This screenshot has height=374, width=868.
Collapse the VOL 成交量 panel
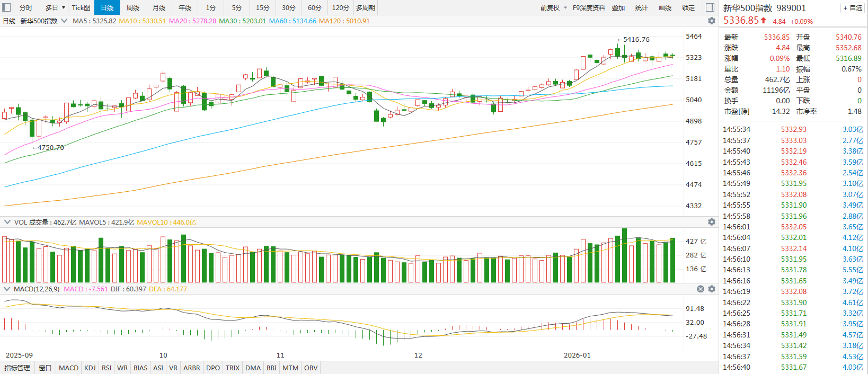[7, 222]
